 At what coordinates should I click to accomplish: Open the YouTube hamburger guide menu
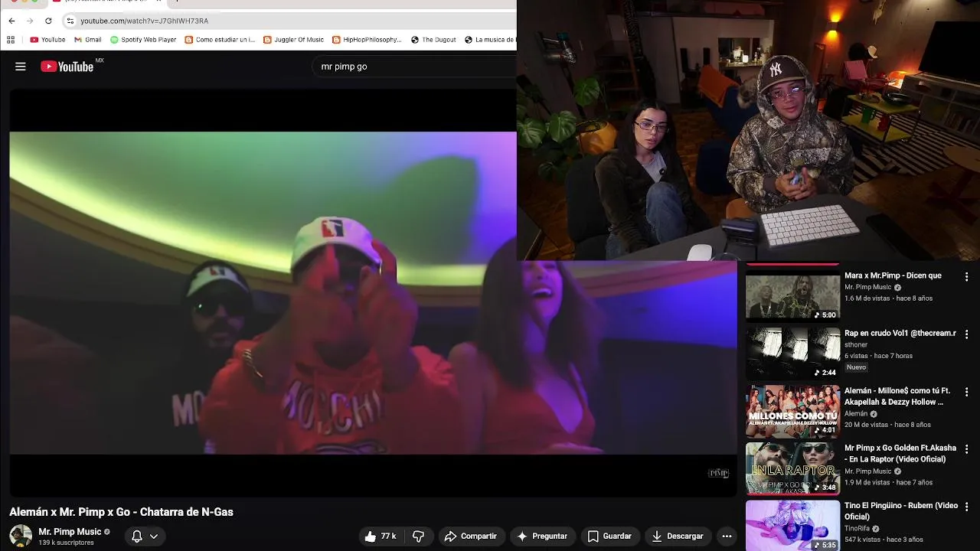click(21, 67)
